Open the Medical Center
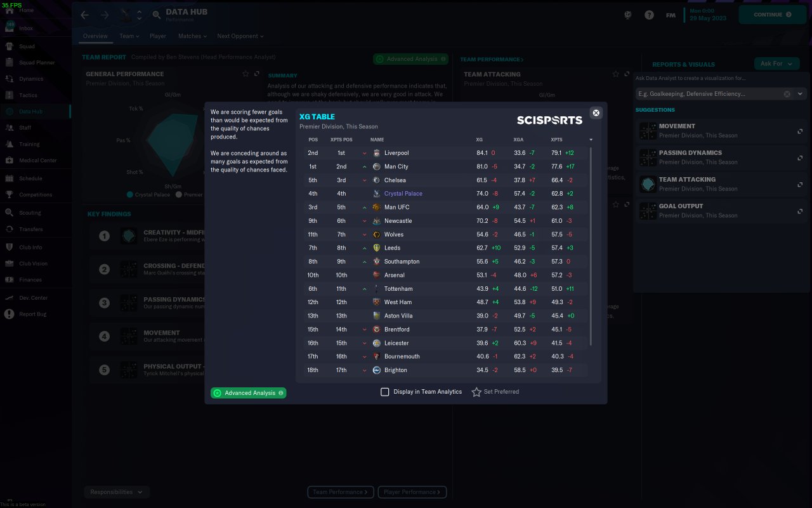This screenshot has height=508, width=812. (37, 161)
